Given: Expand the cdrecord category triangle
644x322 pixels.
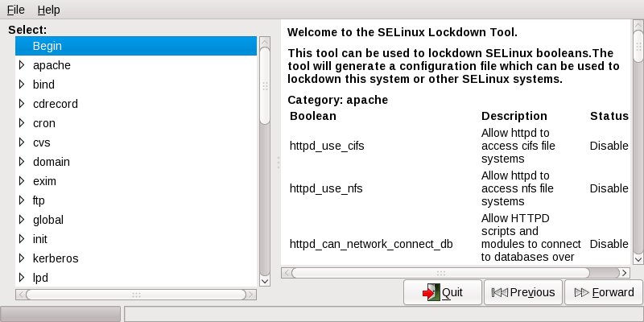Looking at the screenshot, I should pos(22,104).
